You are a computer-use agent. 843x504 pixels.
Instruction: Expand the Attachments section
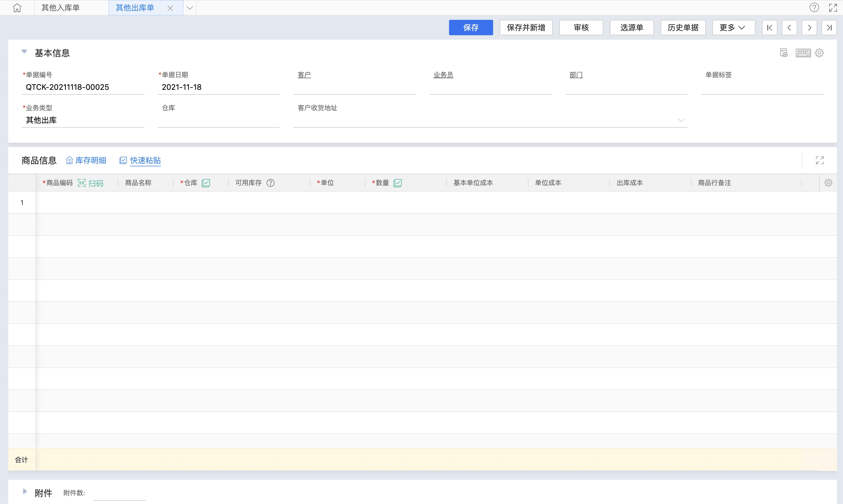pos(25,491)
